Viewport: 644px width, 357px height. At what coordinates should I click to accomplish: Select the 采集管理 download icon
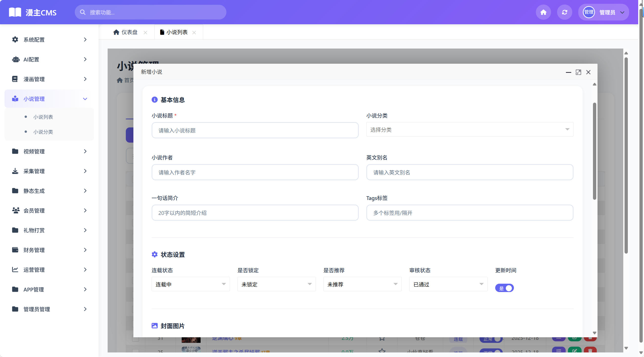[x=15, y=171]
